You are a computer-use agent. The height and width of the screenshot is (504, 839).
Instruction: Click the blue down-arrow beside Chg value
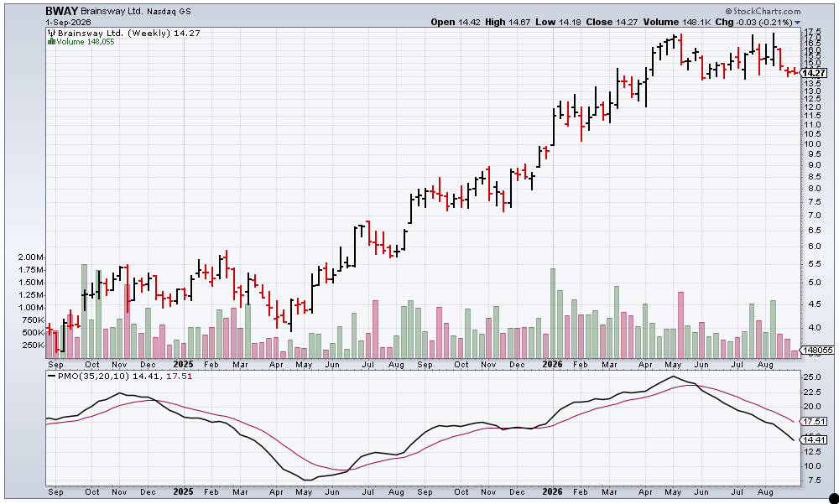pos(798,23)
